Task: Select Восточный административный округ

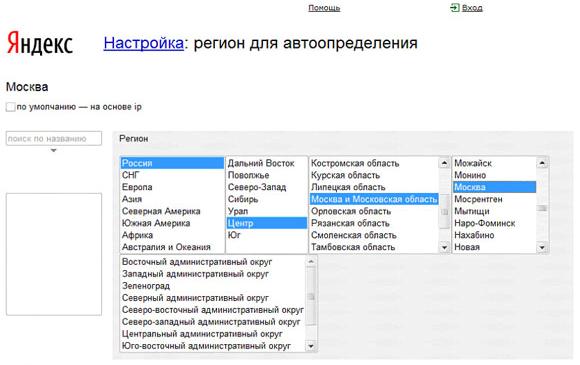Action: point(213,262)
